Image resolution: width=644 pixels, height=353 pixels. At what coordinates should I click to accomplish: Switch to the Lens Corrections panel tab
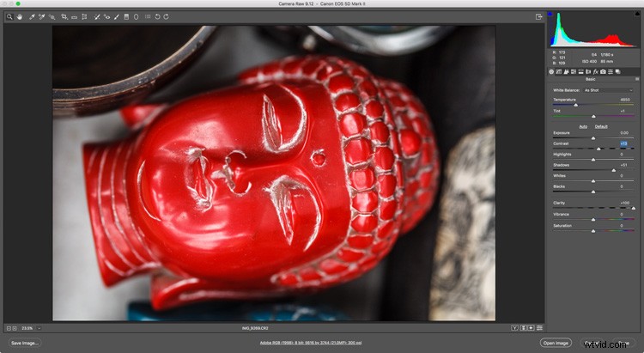coord(588,71)
